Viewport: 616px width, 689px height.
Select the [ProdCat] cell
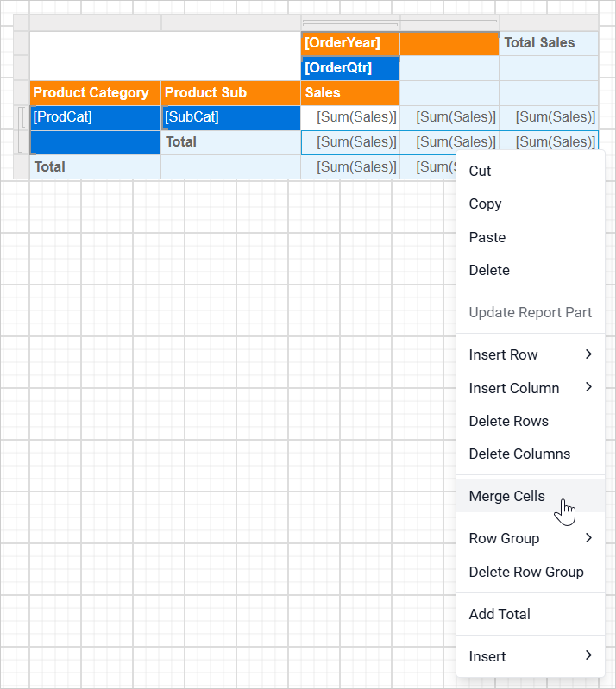(x=95, y=118)
